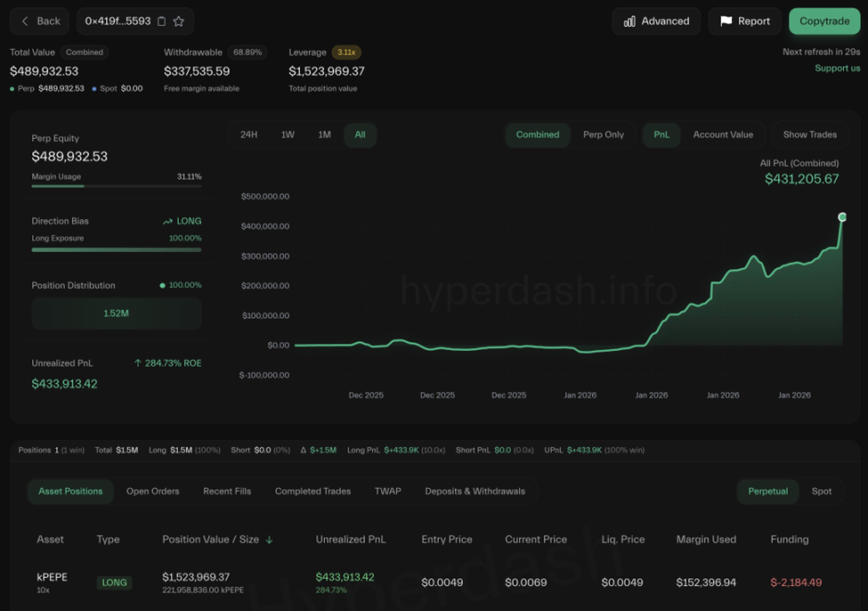The height and width of the screenshot is (611, 868).
Task: Click the Report flag icon
Action: point(726,21)
